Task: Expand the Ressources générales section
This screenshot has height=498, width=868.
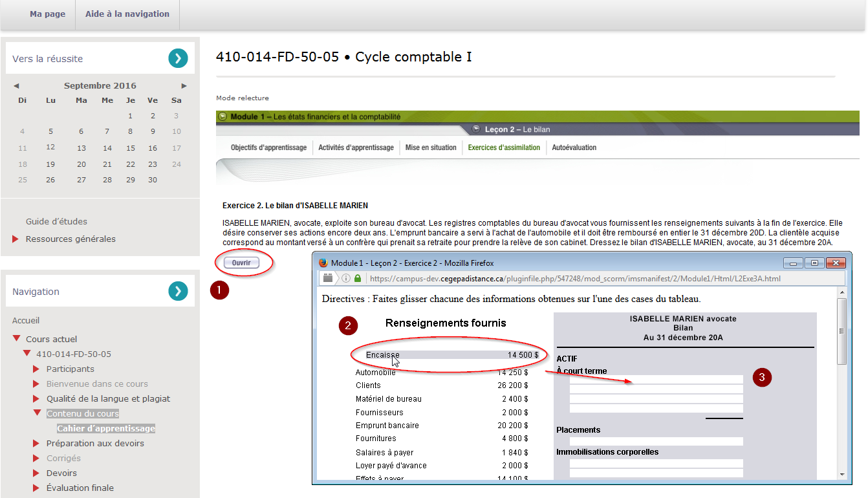Action: click(x=16, y=239)
